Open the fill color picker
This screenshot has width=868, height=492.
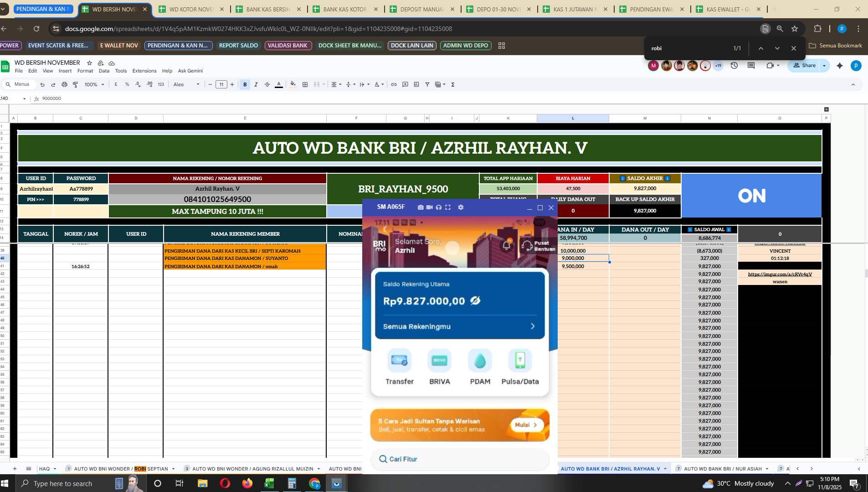(x=293, y=84)
